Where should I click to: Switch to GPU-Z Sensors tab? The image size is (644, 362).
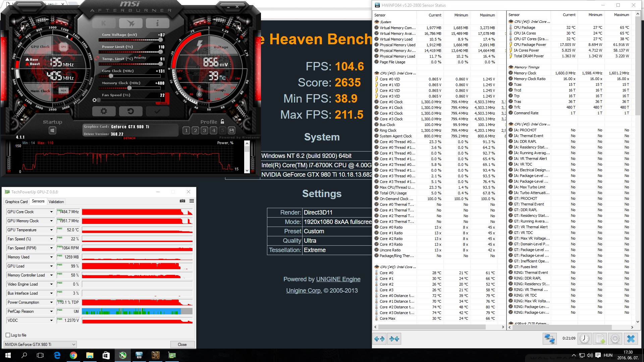38,201
